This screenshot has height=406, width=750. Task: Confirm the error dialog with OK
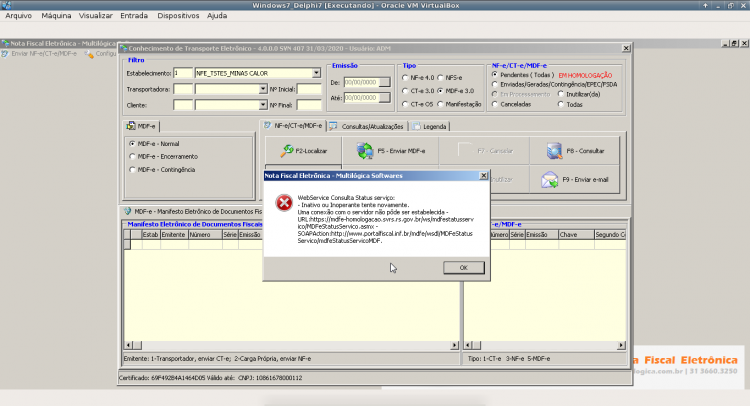463,267
